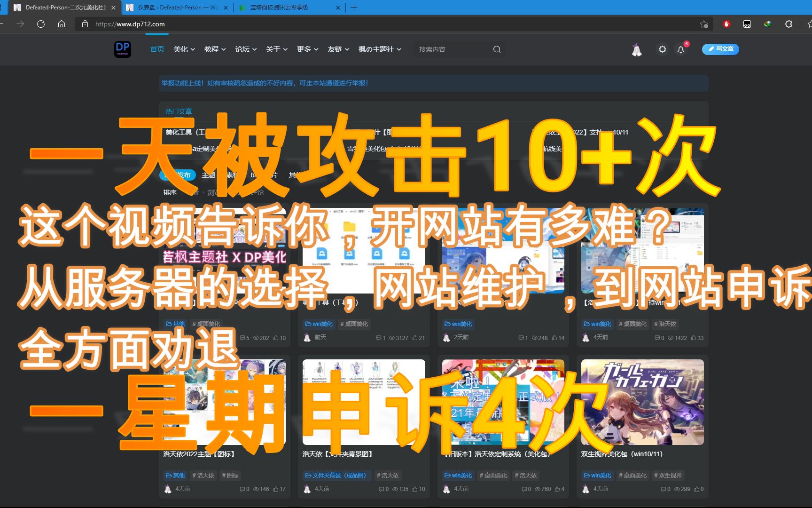Expand the 论坛 dropdown menu
The image size is (812, 508).
pos(246,49)
